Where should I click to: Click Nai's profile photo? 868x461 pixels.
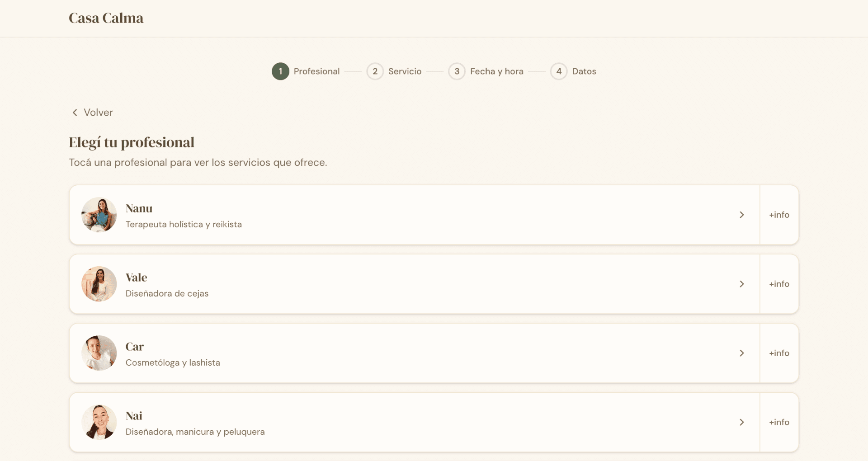pos(99,422)
